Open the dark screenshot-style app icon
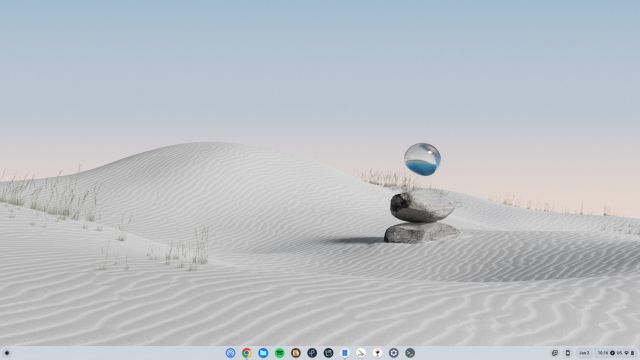The height and width of the screenshot is (360, 640). [x=328, y=353]
